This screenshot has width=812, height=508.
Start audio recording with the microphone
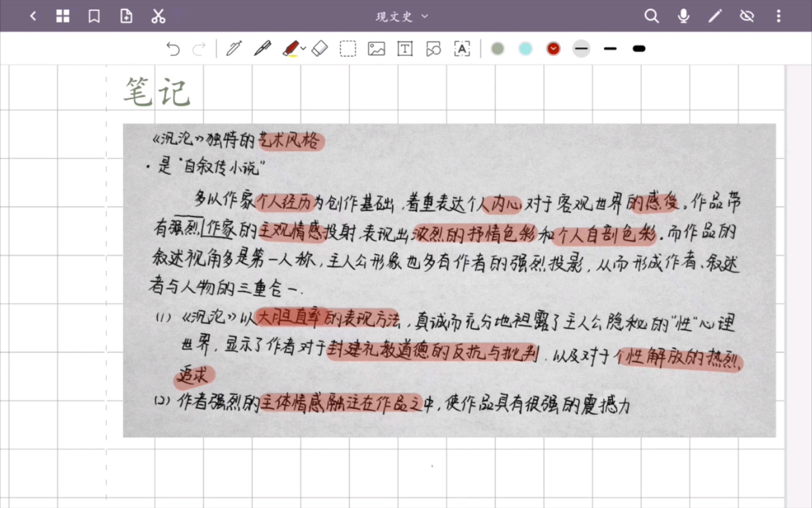pyautogui.click(x=684, y=16)
